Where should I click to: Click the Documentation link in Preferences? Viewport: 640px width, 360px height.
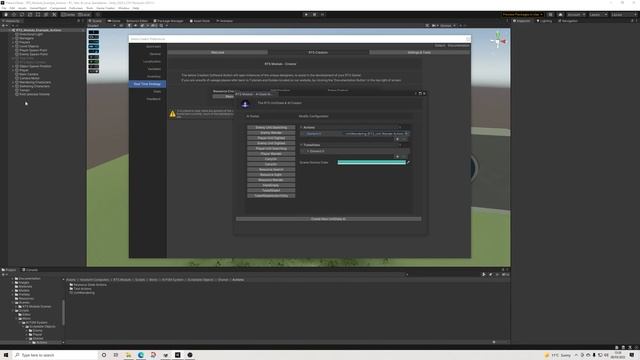458,46
